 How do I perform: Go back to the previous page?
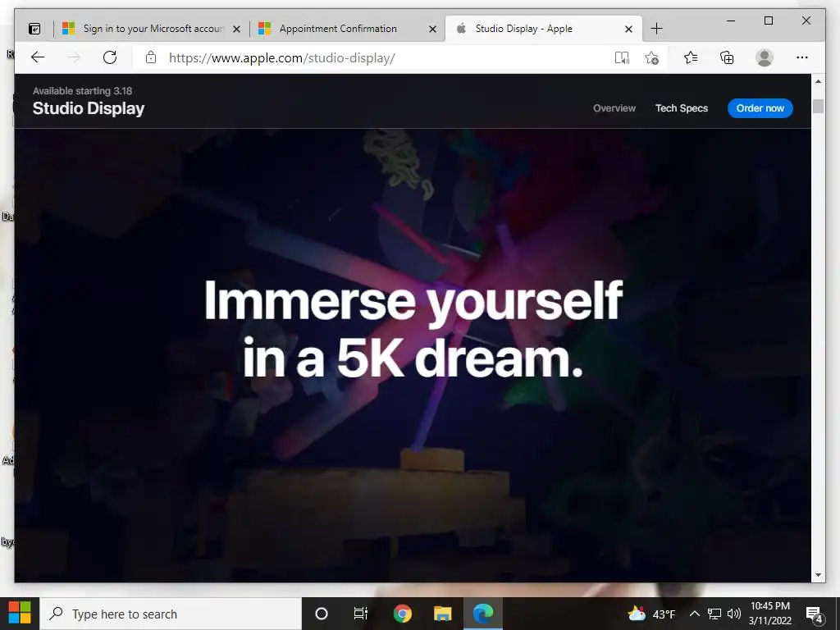(x=38, y=57)
